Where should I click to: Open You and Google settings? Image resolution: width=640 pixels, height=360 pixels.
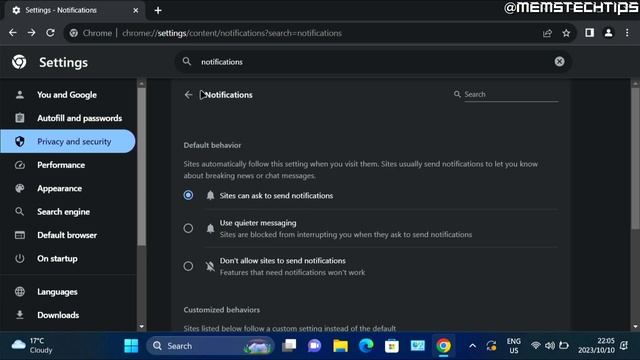pyautogui.click(x=68, y=95)
